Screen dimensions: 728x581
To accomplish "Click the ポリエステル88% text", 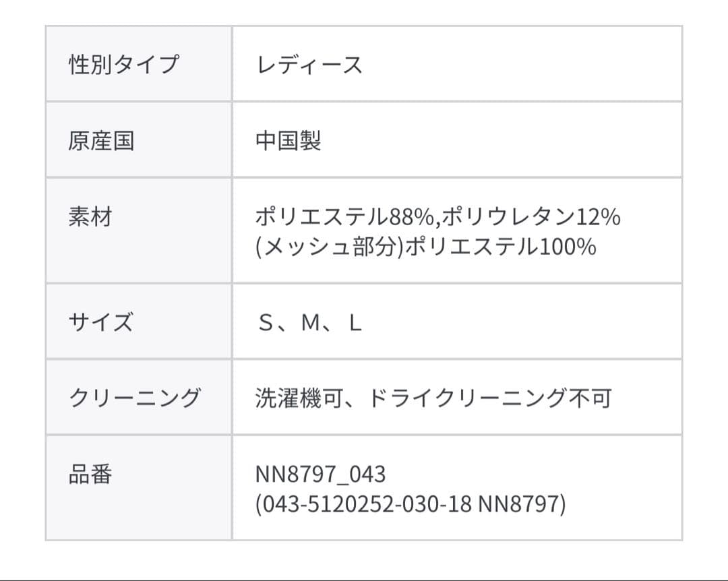I will pyautogui.click(x=345, y=217).
